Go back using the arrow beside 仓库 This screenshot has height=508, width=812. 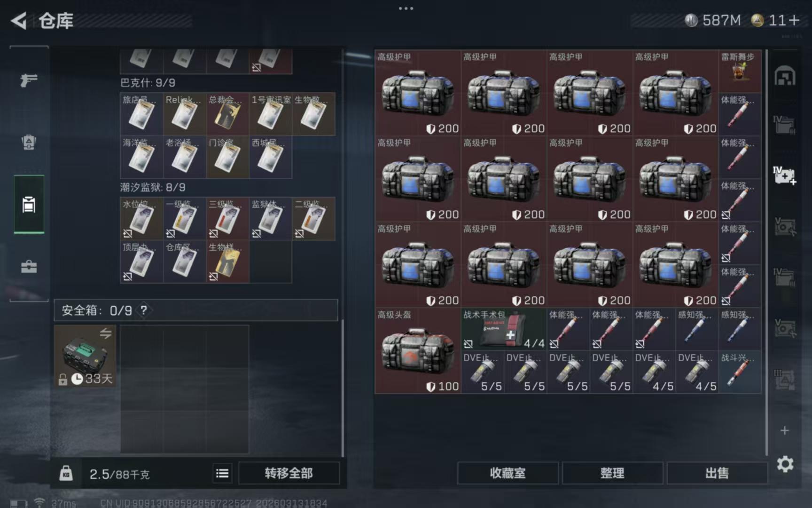click(19, 21)
